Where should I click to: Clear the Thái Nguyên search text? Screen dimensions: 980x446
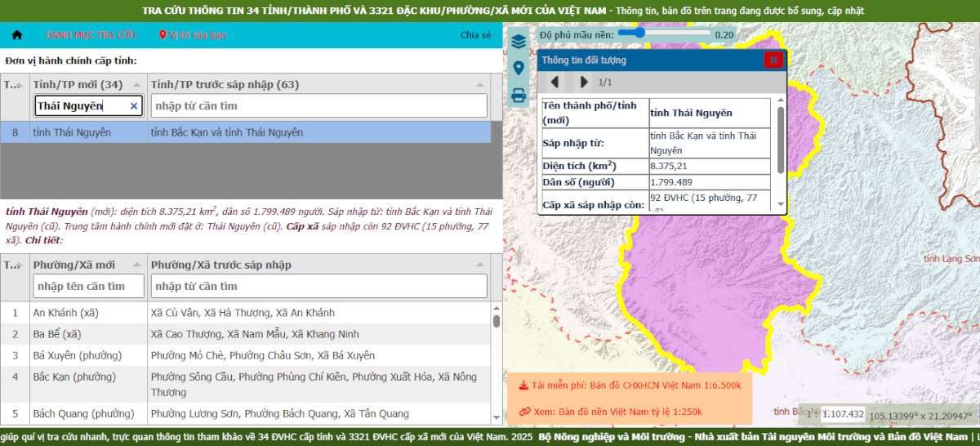pos(134,106)
